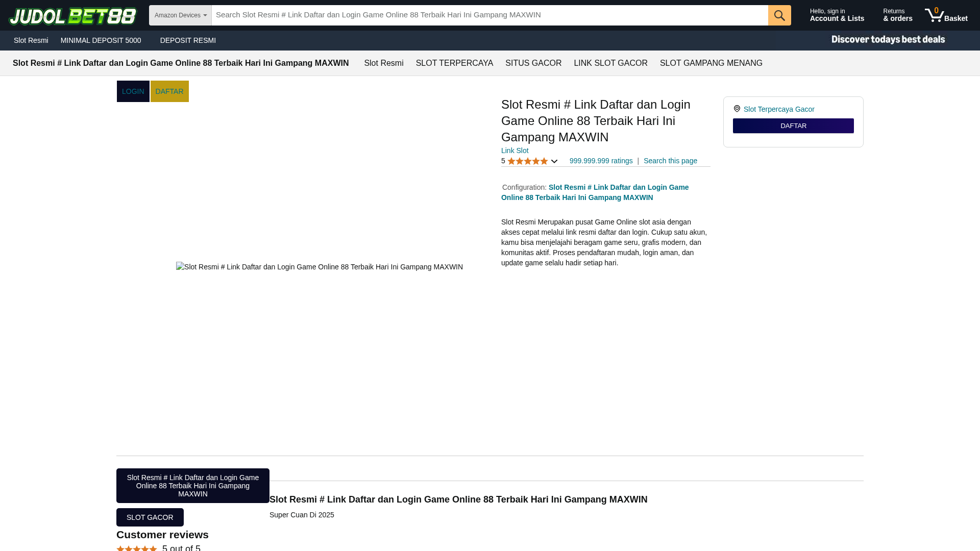Click the five-star rating next to the 5
Screen dimensions: 980x551
click(x=526, y=161)
